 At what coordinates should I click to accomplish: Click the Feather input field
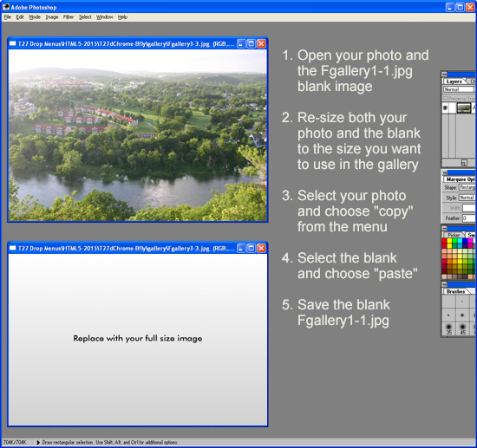coord(469,218)
